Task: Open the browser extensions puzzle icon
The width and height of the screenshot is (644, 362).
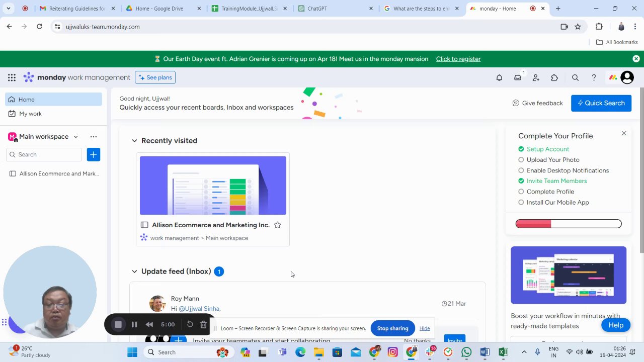Action: (599, 27)
